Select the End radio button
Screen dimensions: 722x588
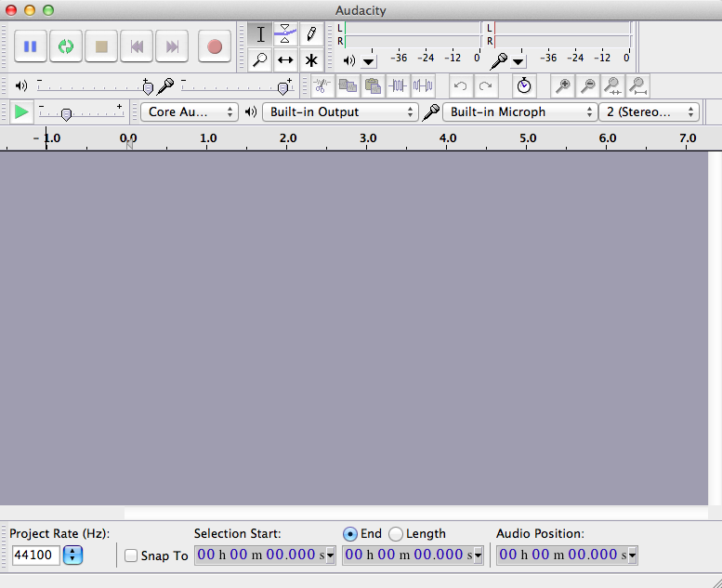pos(350,534)
